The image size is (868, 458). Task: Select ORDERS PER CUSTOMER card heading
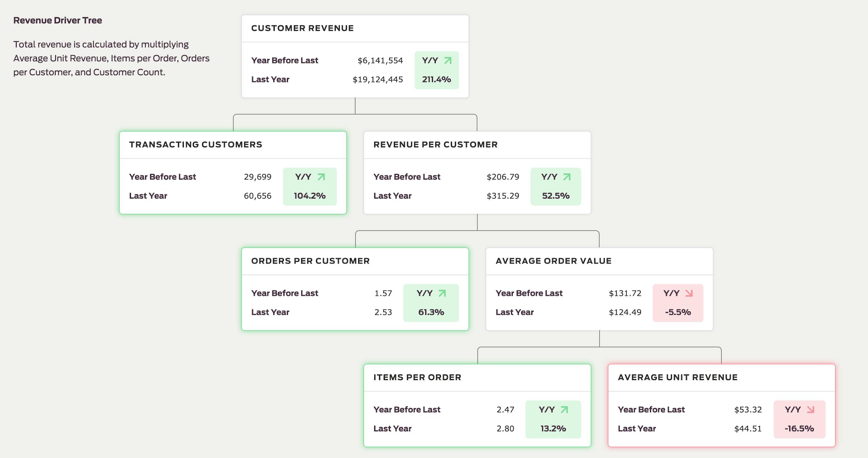[x=310, y=261]
